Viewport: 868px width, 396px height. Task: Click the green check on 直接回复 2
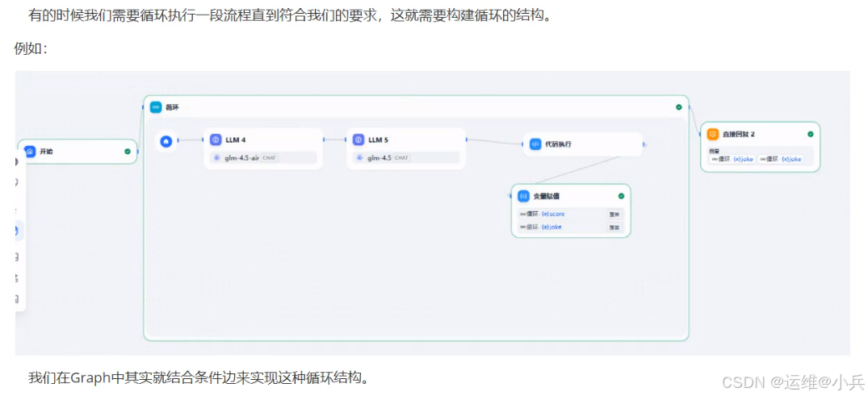point(811,134)
